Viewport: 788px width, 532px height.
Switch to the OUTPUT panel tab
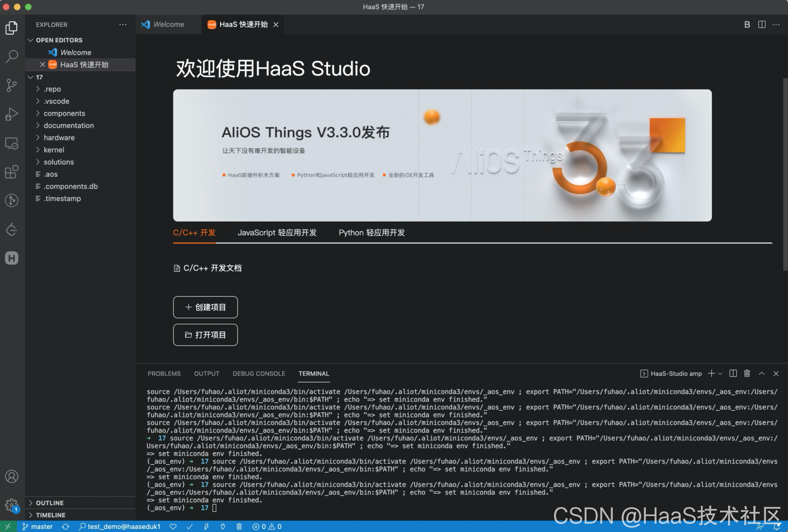[207, 374]
